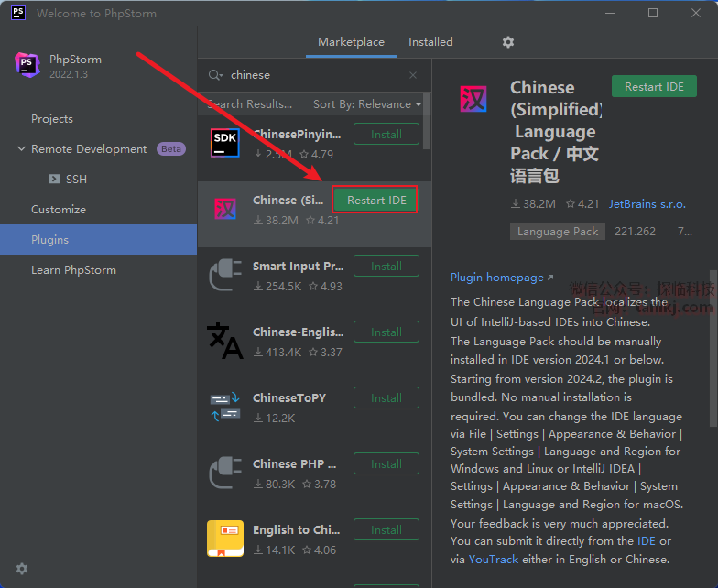
Task: Click the PhpStorm logo in sidebar
Action: point(27,64)
